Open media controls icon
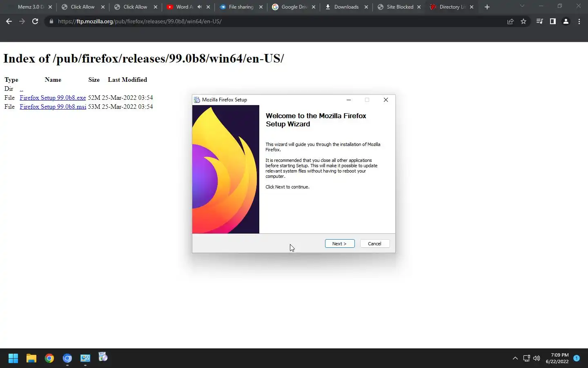 (x=539, y=21)
